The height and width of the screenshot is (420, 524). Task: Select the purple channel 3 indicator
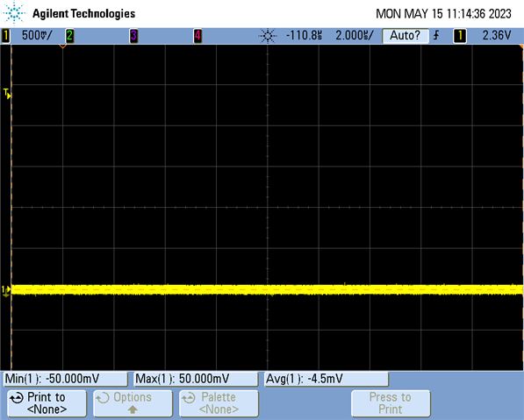(x=133, y=36)
